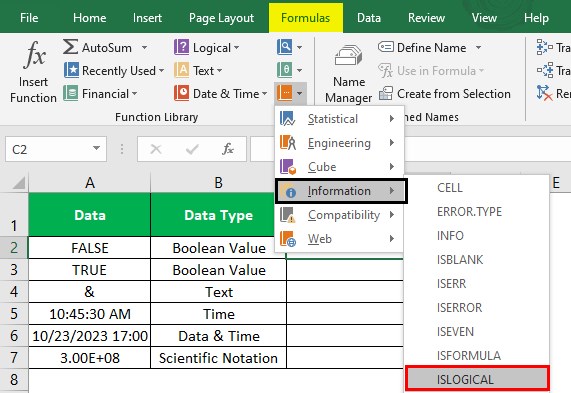
Task: Choose ISBLANK function
Action: [477, 260]
